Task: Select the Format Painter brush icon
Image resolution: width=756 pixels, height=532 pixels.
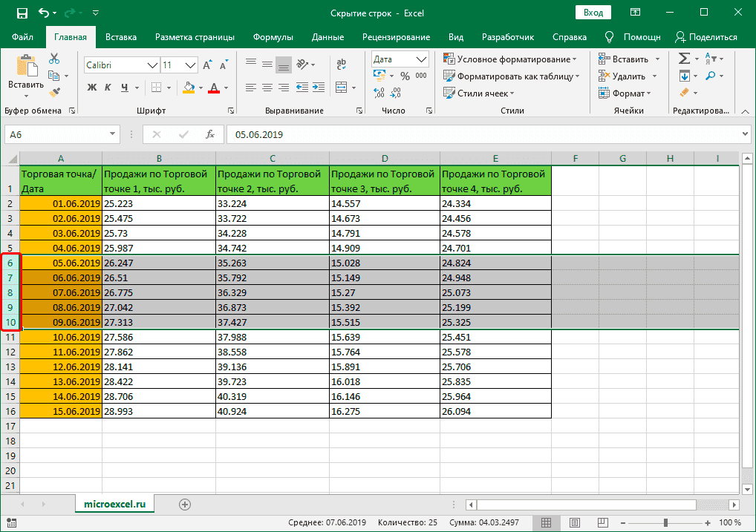Action: click(x=54, y=92)
